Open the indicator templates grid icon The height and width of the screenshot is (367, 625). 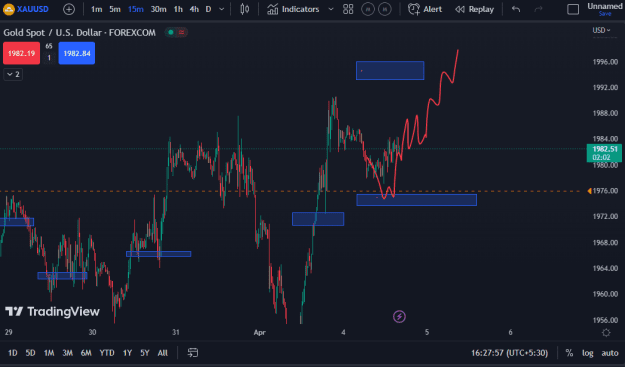pyautogui.click(x=348, y=9)
